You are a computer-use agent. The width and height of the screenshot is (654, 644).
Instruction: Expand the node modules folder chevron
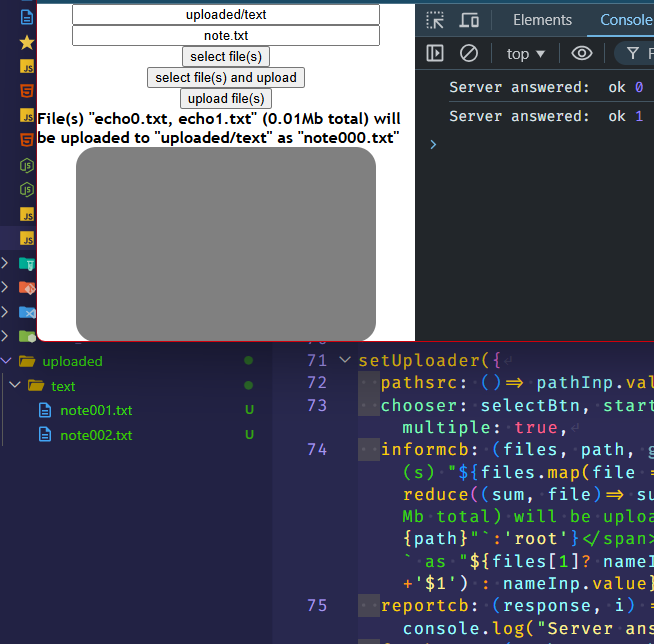tap(5, 336)
